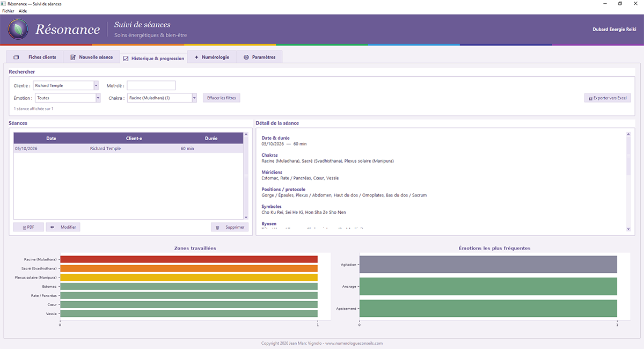Click the green Ancrage emotion bar

[488, 286]
